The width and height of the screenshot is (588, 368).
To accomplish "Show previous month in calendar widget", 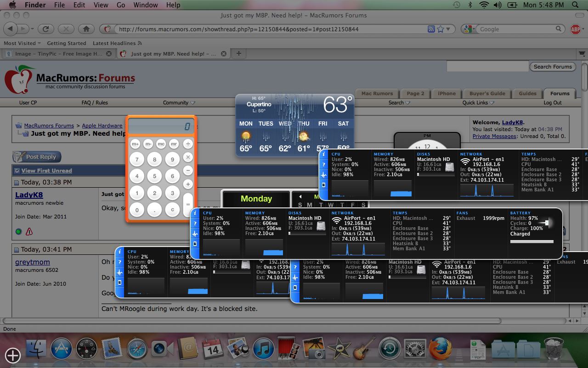I will click(300, 197).
